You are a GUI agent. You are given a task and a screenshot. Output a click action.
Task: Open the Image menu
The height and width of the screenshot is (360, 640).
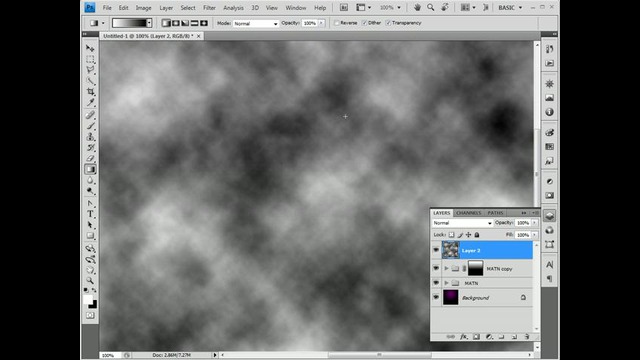143,8
